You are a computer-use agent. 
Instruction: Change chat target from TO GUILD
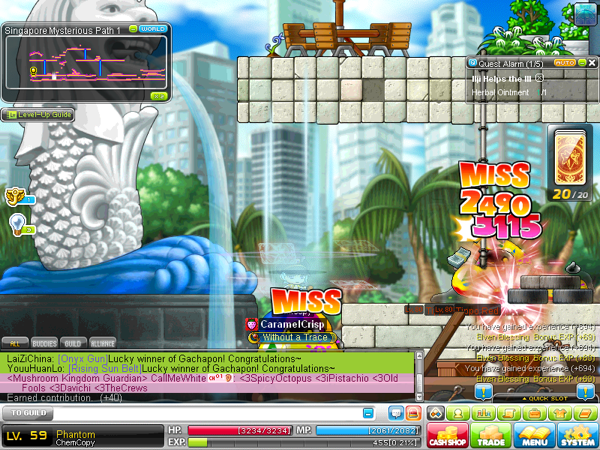pyautogui.click(x=28, y=413)
